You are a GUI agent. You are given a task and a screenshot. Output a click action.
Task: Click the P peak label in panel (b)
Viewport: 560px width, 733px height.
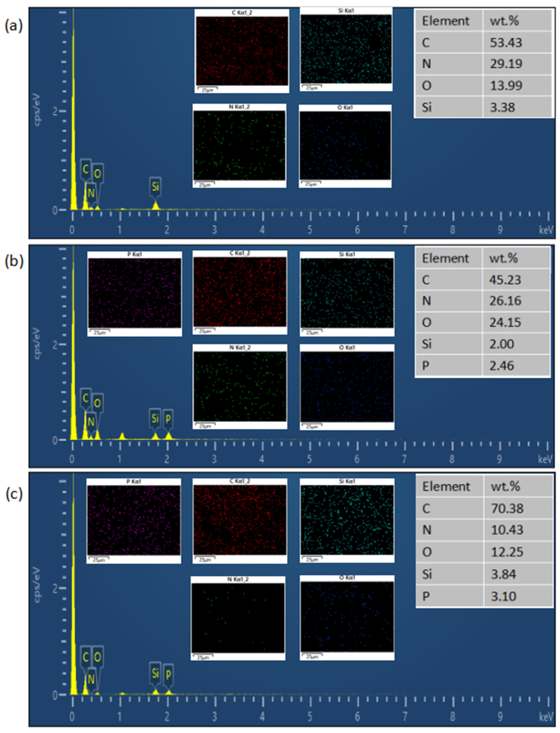pos(168,419)
